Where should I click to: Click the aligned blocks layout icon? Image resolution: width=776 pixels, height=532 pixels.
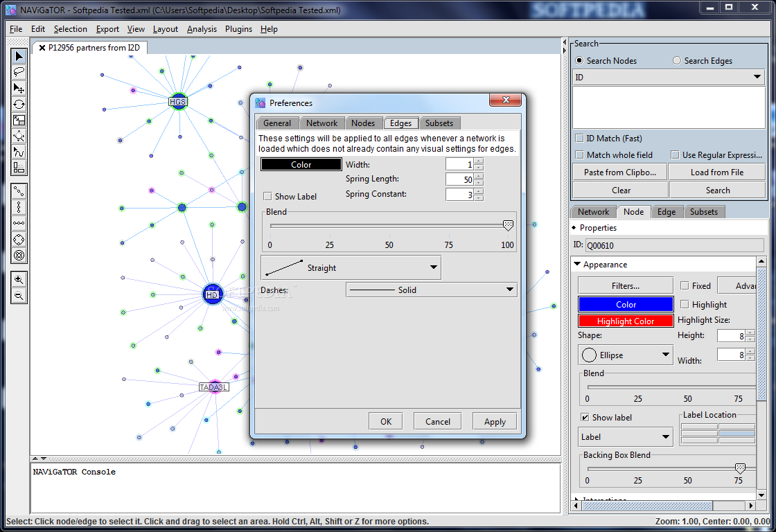[x=19, y=168]
